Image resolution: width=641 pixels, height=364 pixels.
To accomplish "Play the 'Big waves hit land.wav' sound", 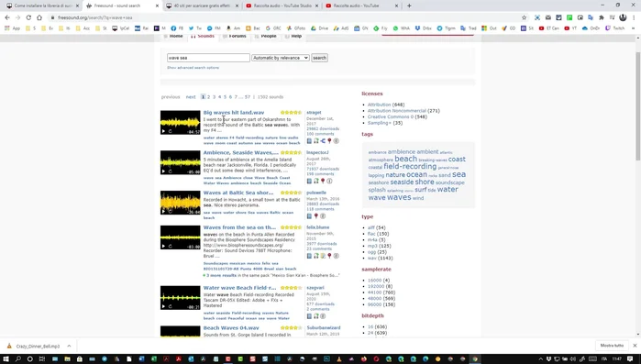I will 163,131.
